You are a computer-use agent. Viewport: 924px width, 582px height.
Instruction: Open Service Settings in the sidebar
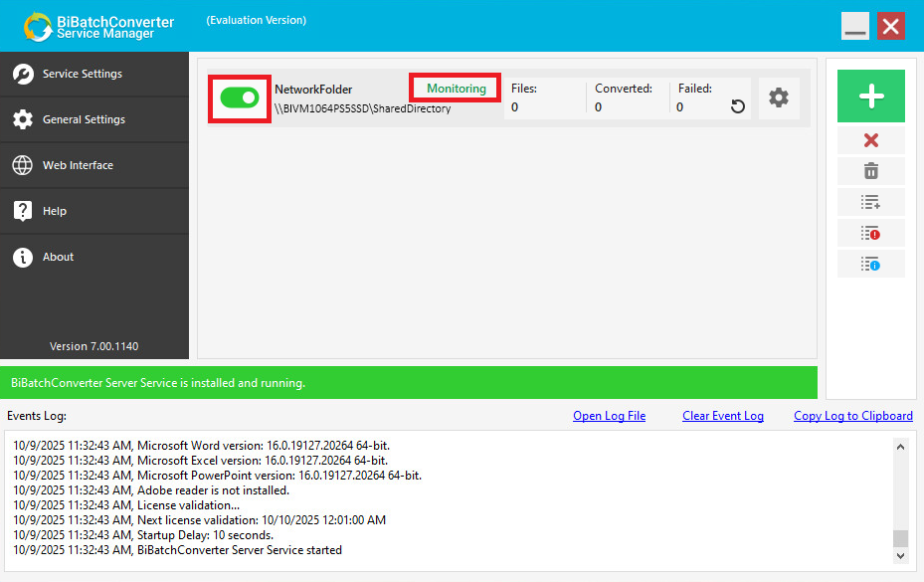[x=83, y=74]
